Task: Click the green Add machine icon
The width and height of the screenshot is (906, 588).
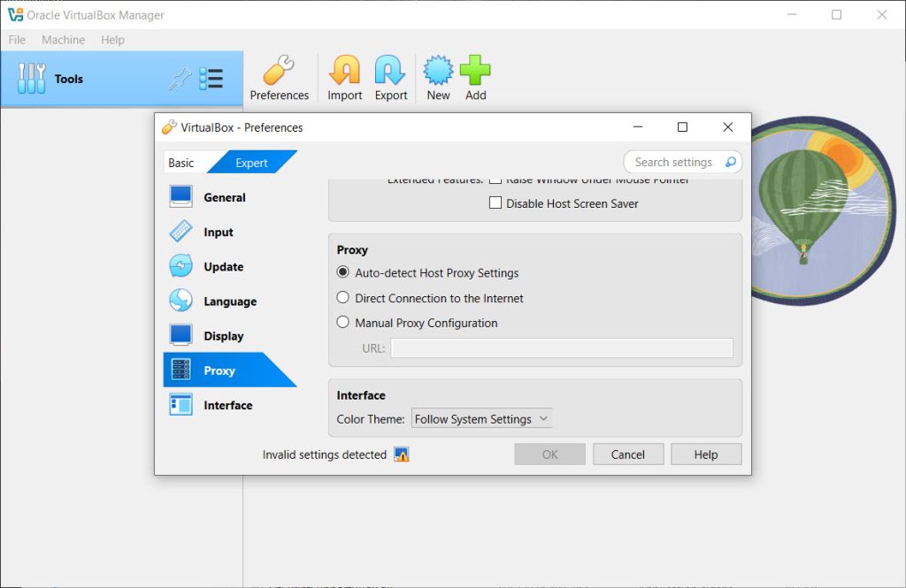Action: tap(475, 78)
